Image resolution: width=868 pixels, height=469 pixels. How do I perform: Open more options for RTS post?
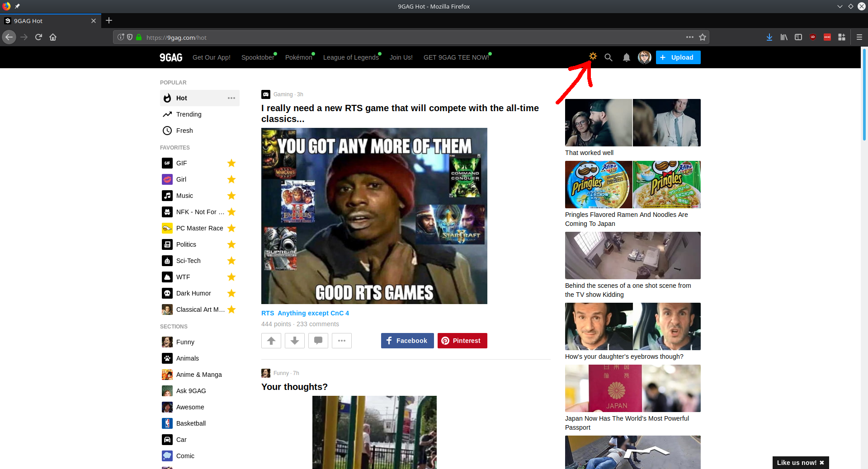[x=342, y=341]
